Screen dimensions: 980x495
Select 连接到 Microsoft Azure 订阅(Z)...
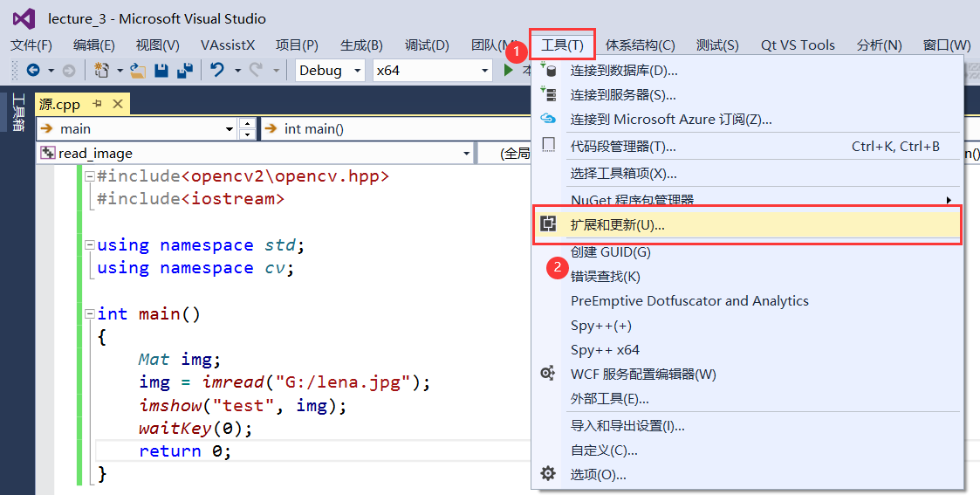tap(747, 120)
